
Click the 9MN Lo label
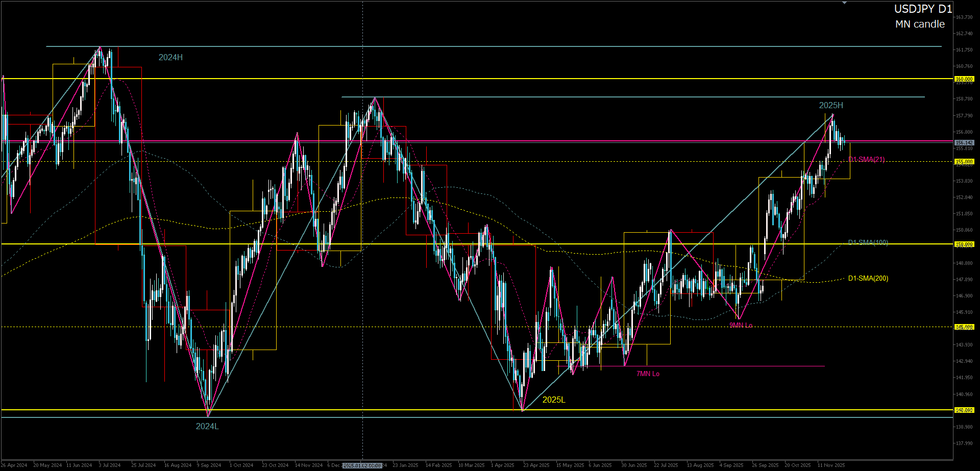(x=741, y=325)
